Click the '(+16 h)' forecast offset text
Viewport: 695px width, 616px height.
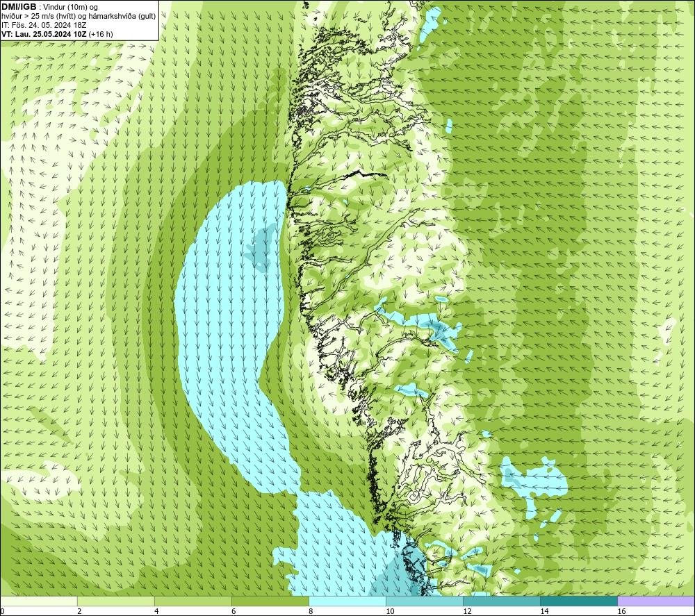point(101,34)
